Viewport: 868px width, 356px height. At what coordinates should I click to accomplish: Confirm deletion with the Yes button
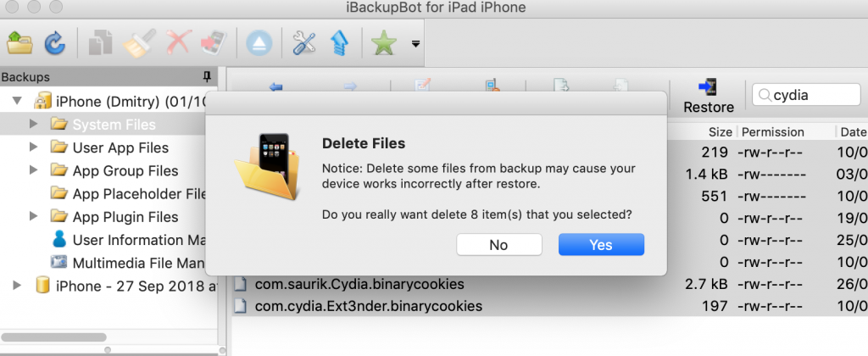tap(601, 245)
